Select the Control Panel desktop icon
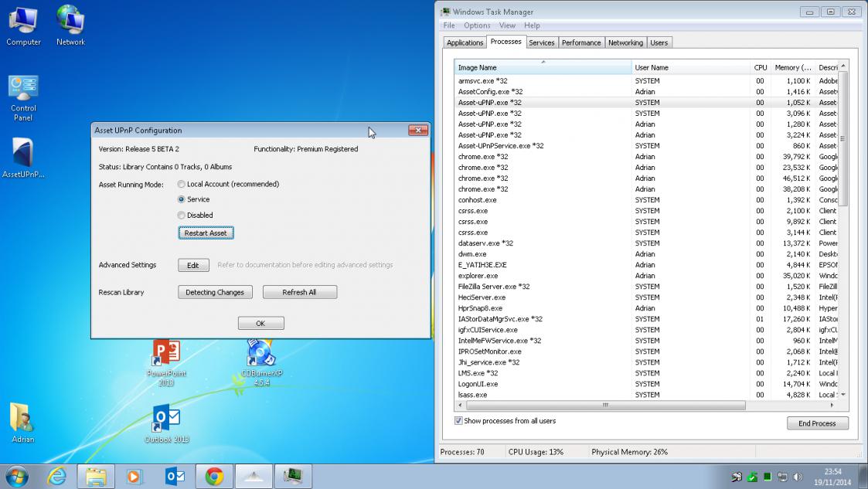The image size is (868, 489). [x=23, y=97]
